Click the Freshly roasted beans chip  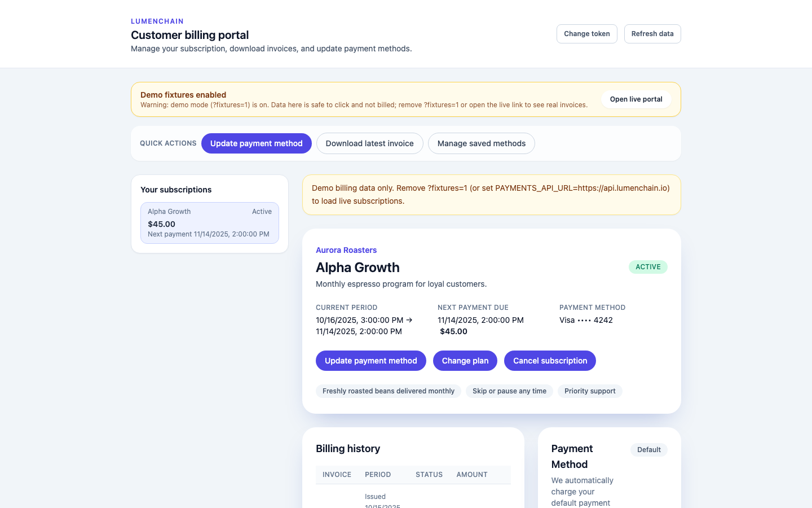(388, 391)
